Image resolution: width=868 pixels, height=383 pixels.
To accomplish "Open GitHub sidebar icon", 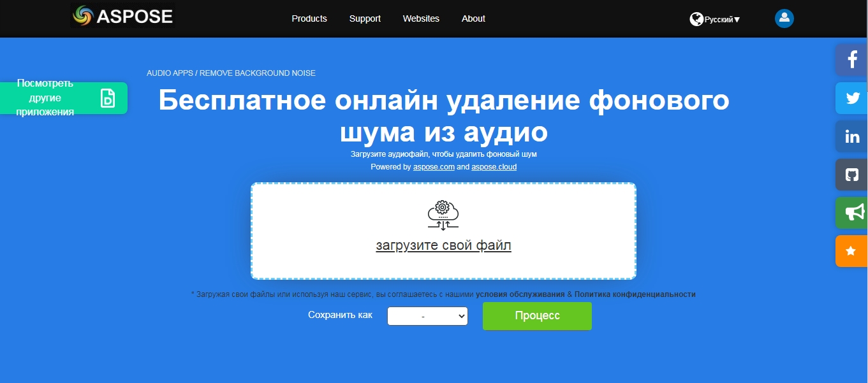I will pos(851,175).
